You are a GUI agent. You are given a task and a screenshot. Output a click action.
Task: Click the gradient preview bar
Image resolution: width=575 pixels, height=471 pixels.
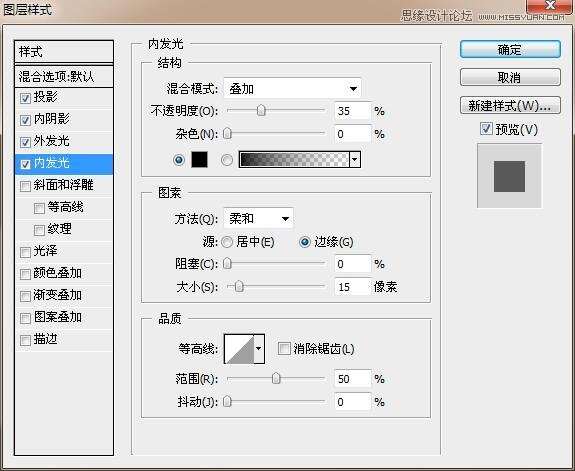[x=294, y=160]
